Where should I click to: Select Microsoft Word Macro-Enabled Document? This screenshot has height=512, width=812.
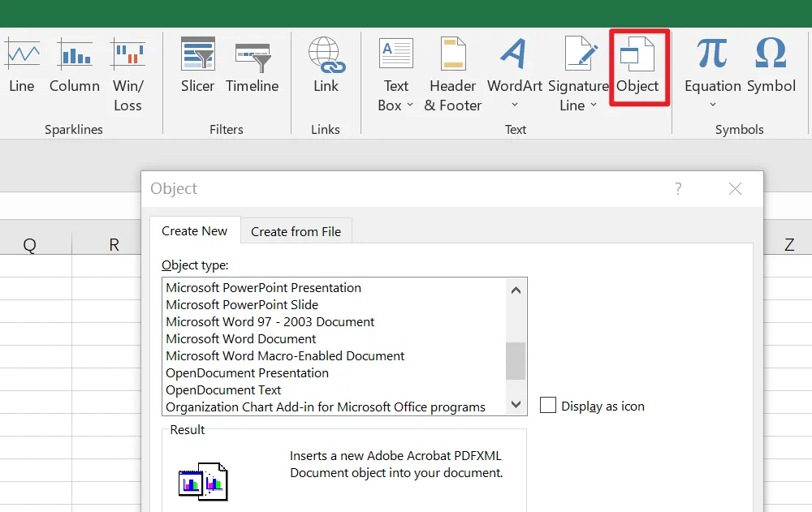point(285,356)
